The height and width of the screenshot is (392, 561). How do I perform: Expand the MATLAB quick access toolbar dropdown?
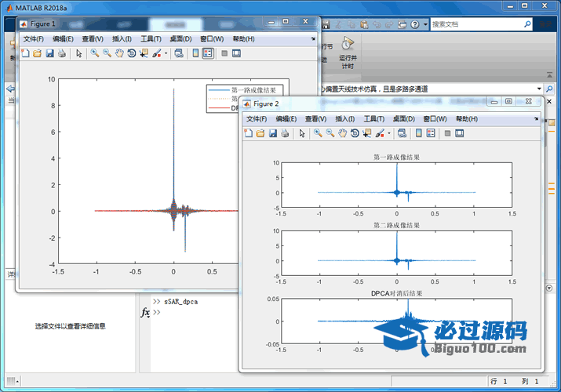coord(424,24)
